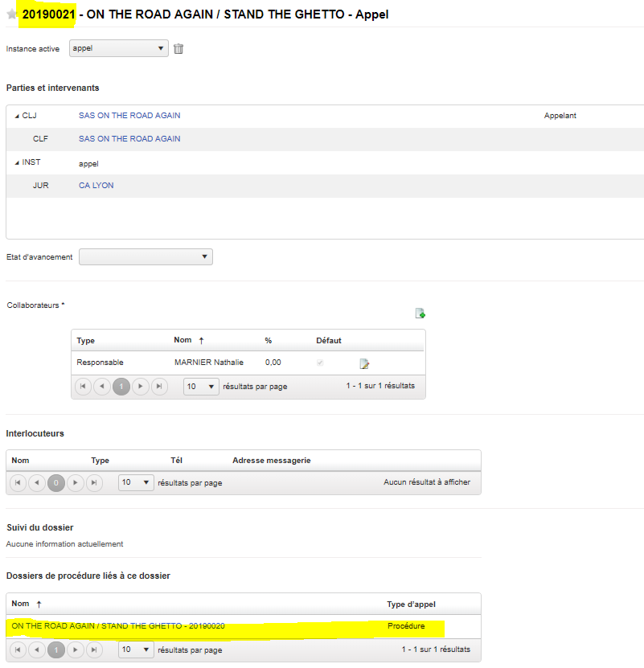Collapse the CLJ tree node
This screenshot has width=644, height=668.
point(17,116)
